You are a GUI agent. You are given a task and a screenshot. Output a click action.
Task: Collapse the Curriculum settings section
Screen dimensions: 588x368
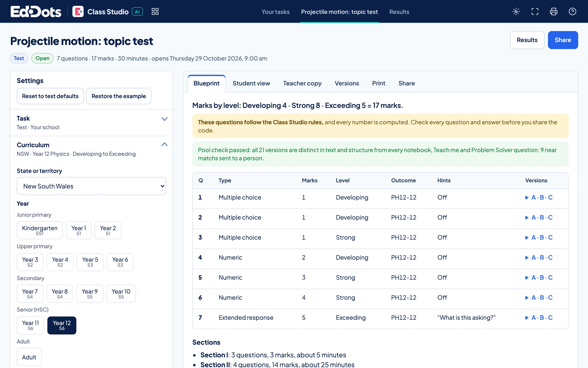click(x=91, y=149)
